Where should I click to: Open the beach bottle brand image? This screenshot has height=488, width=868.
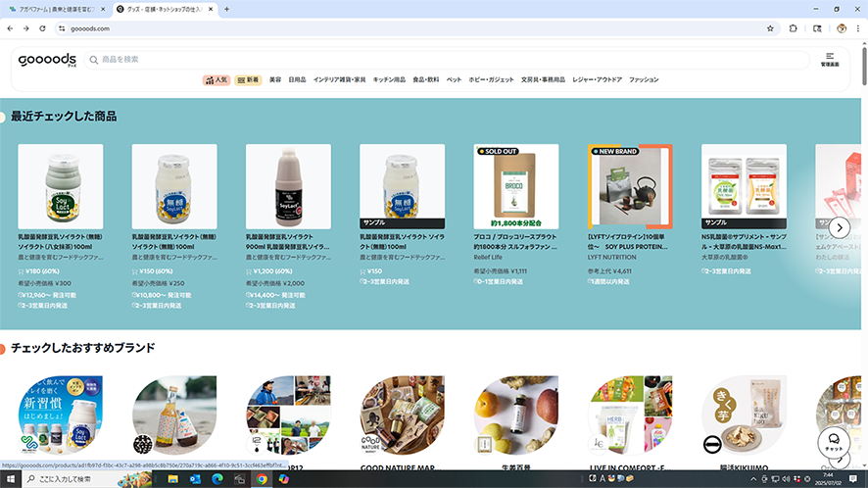pos(174,415)
